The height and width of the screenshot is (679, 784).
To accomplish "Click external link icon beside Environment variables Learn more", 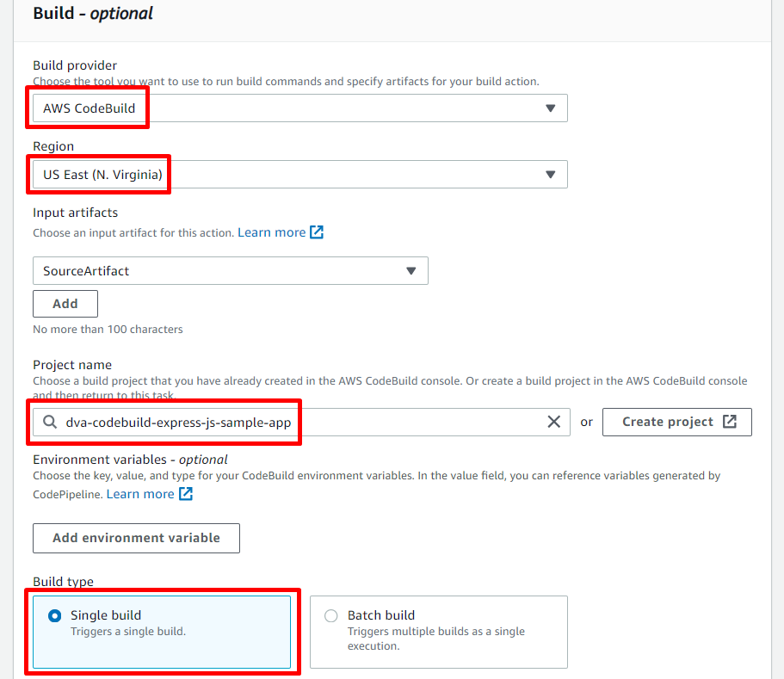I will [186, 493].
